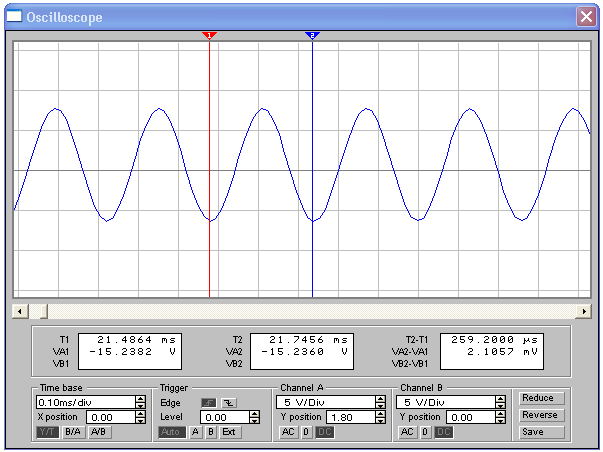Set Channel B coupling to AC
603x452 pixels.
407,432
